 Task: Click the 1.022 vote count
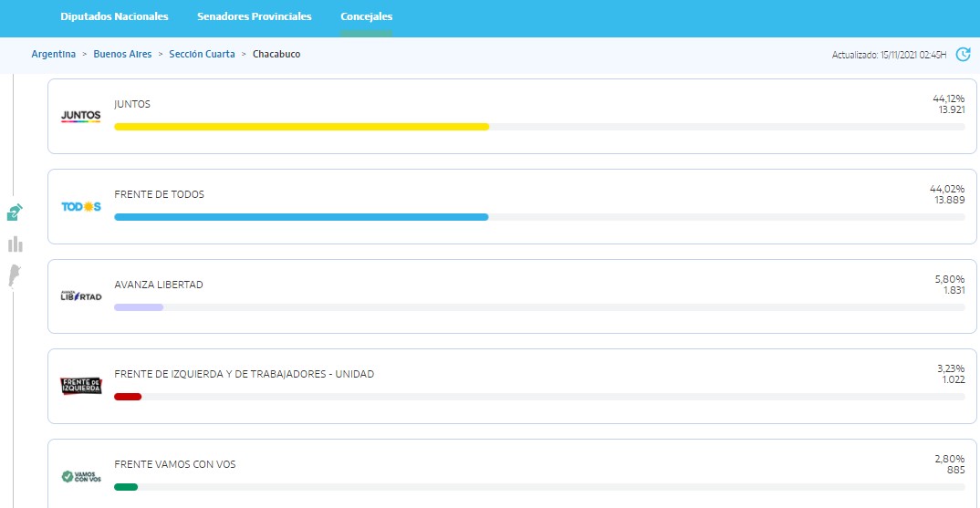coord(954,379)
